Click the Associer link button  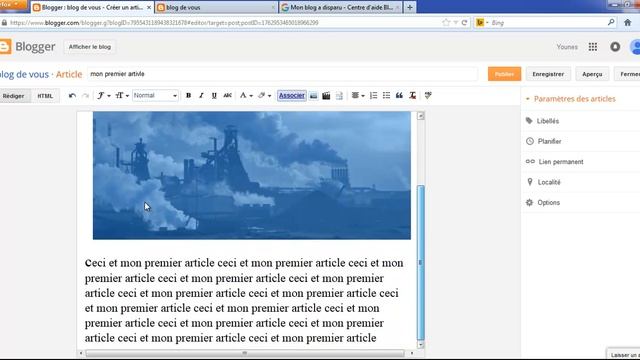(291, 96)
